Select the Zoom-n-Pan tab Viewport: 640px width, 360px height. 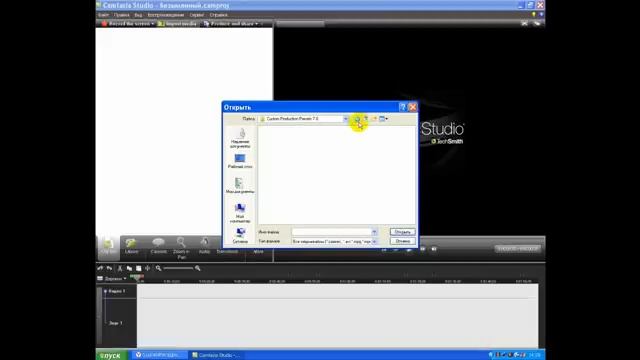pyautogui.click(x=181, y=248)
